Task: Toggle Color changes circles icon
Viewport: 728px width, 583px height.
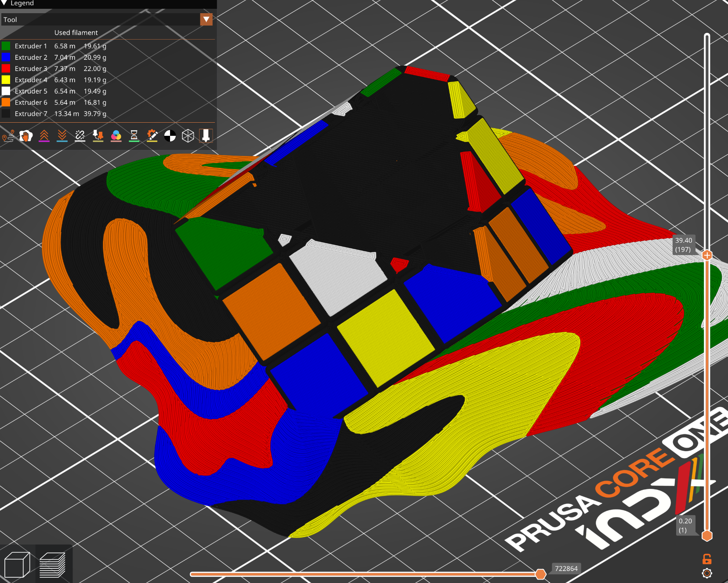Action: click(x=116, y=136)
